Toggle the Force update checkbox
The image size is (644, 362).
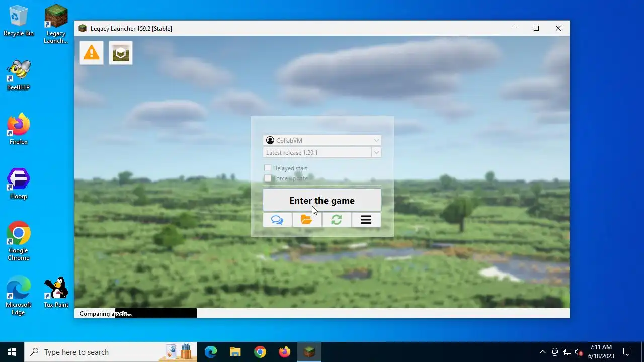[268, 178]
